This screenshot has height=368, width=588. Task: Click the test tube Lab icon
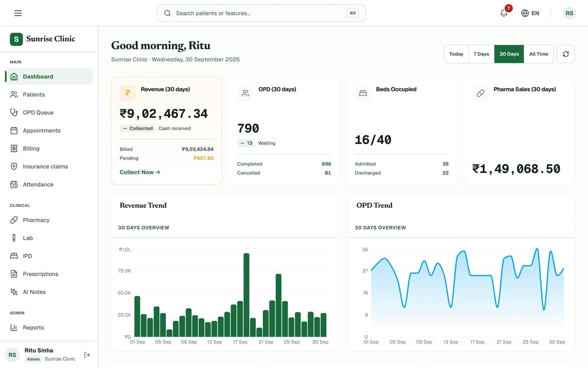click(x=14, y=238)
